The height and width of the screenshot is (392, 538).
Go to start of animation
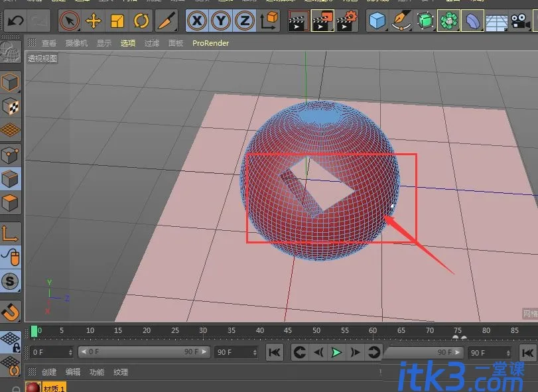pyautogui.click(x=275, y=352)
